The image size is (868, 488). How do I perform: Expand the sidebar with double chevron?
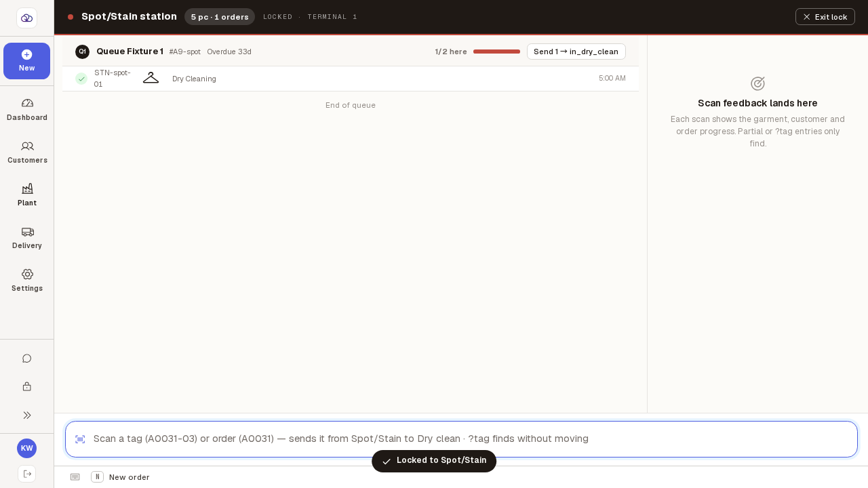point(27,415)
